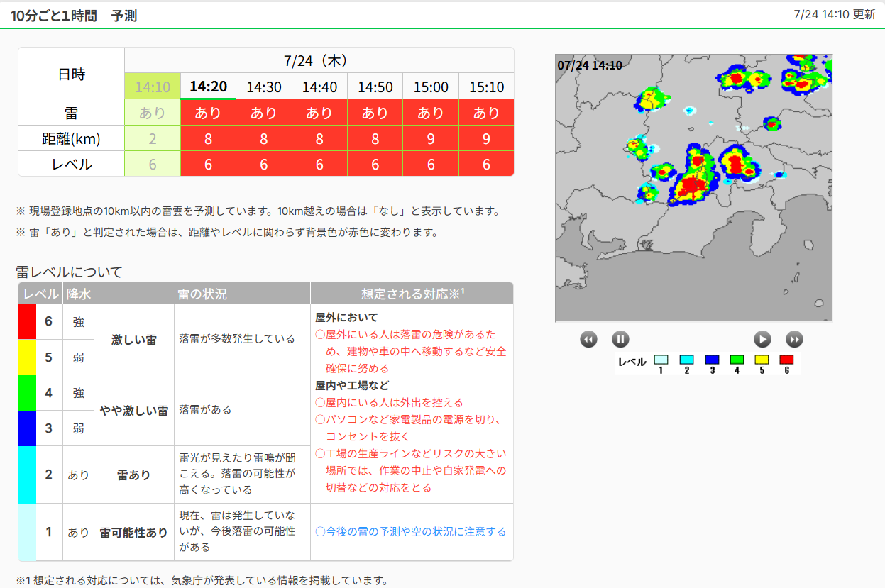The image size is (885, 588).
Task: Click the '降水' column header
Action: 78,294
